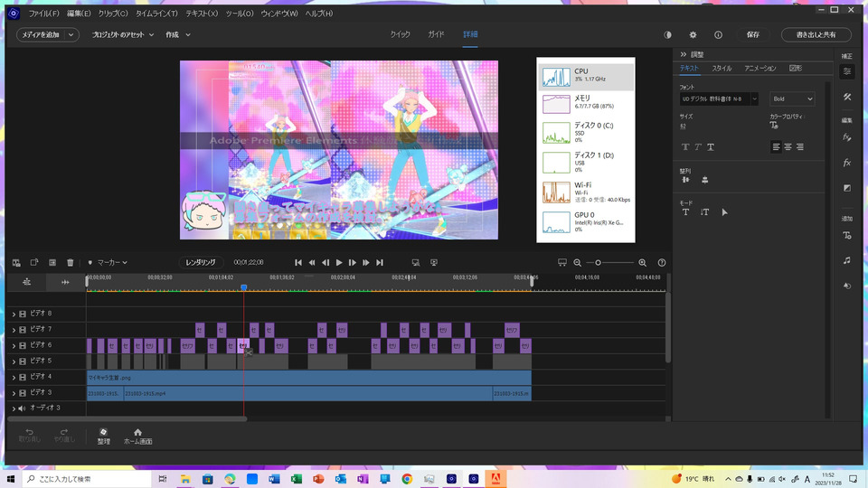The image size is (868, 488).
Task: Expand the オーディオ 3 track
Action: click(x=14, y=408)
